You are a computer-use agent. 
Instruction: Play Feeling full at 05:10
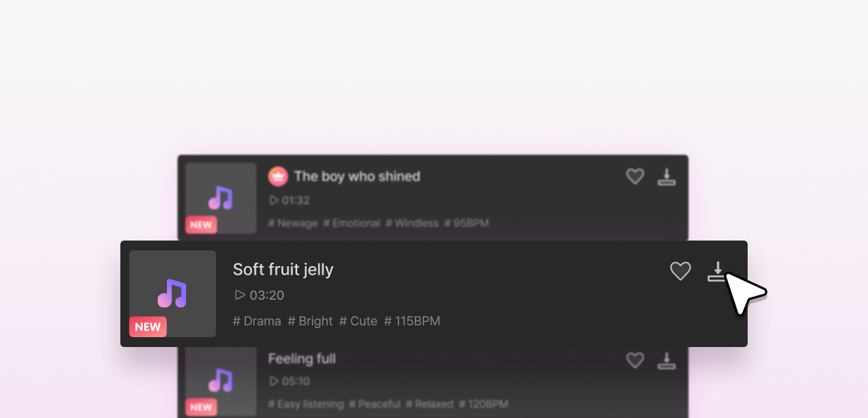coord(274,381)
